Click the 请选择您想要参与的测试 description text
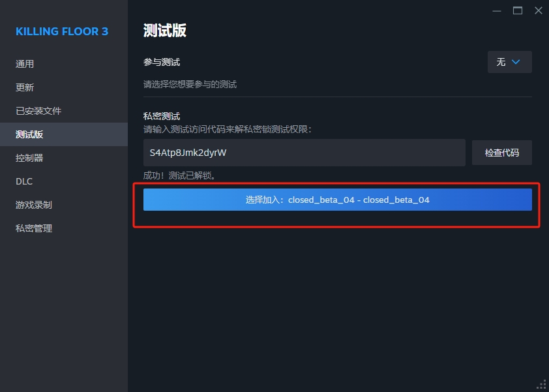This screenshot has width=549, height=392. click(190, 84)
